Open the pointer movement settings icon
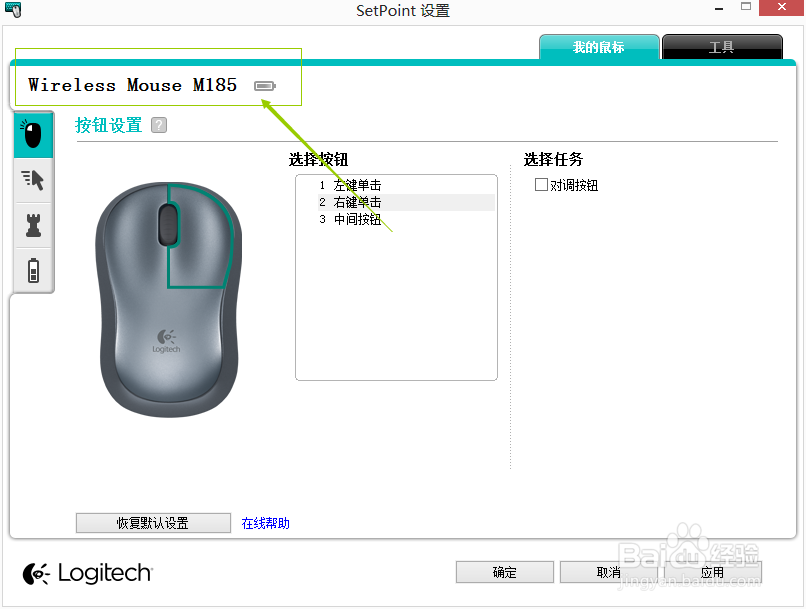 pos(33,180)
